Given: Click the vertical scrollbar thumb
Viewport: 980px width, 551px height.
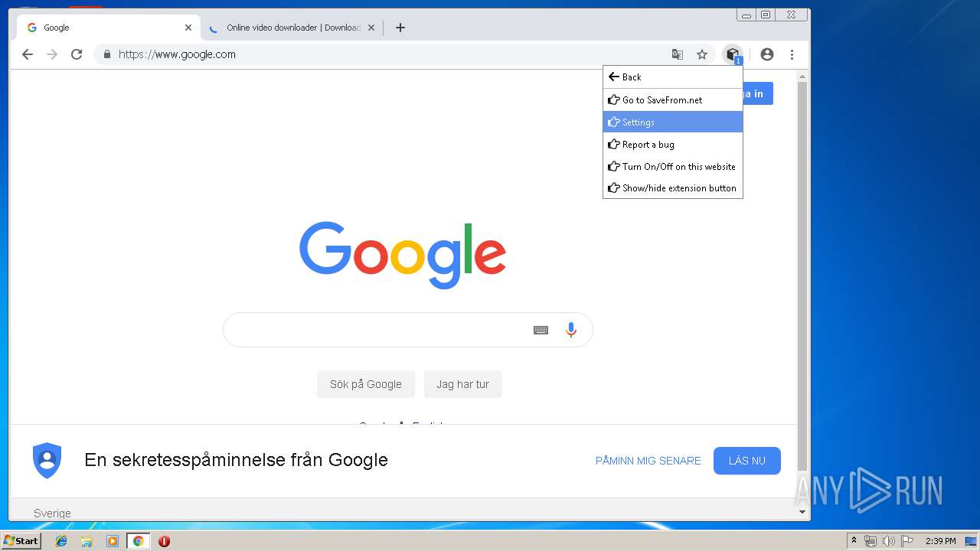Looking at the screenshot, I should 802,275.
